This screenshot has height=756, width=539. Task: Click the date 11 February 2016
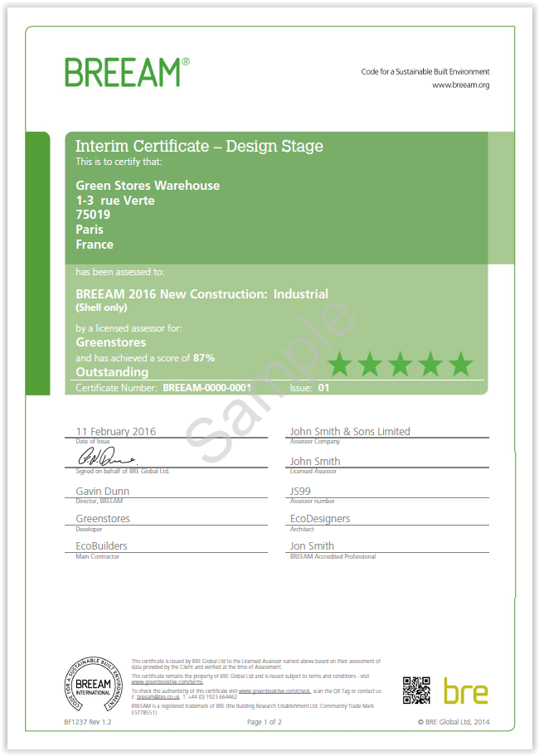pyautogui.click(x=115, y=431)
